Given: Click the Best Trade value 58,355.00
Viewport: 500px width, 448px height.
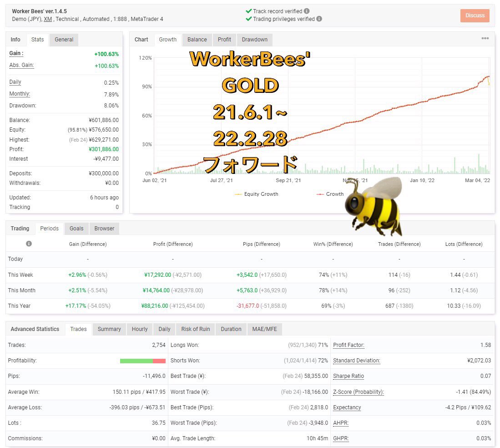Looking at the screenshot, I should pos(316,376).
